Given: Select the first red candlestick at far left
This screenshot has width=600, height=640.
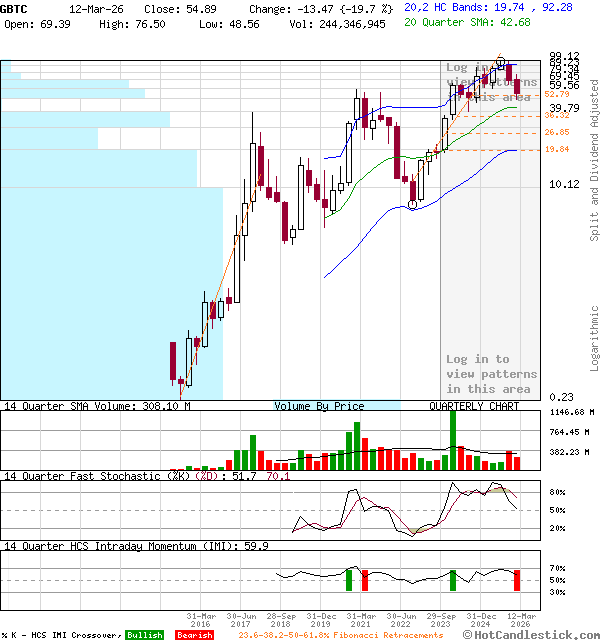Looking at the screenshot, I should 173,358.
